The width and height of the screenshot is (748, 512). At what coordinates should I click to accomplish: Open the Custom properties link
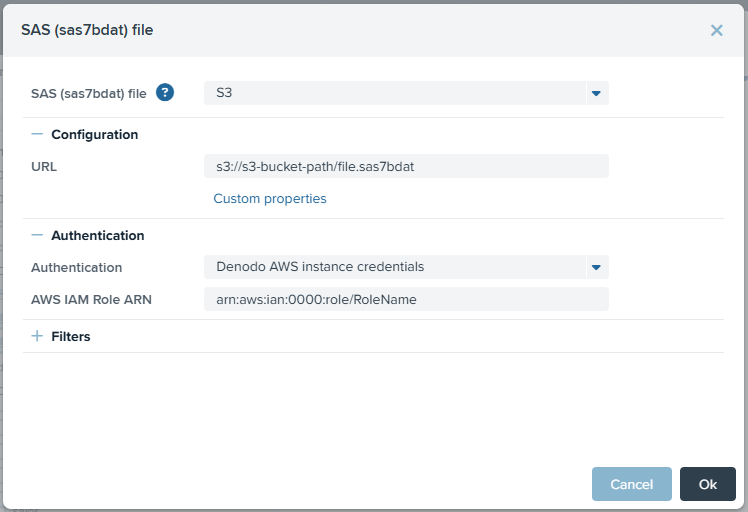click(x=270, y=199)
